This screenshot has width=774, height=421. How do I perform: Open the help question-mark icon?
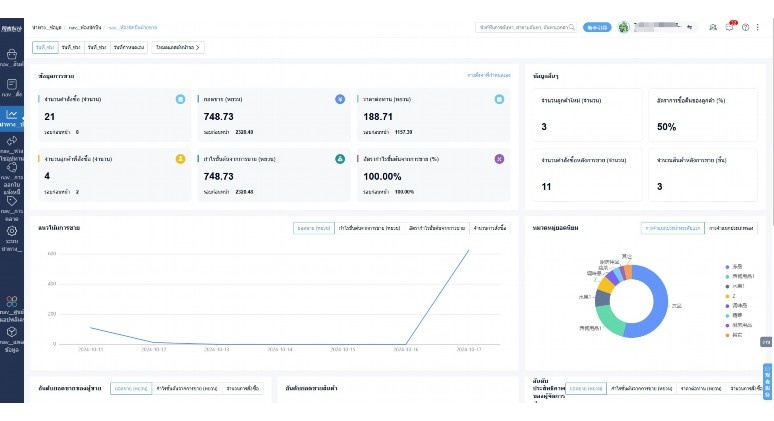point(745,27)
